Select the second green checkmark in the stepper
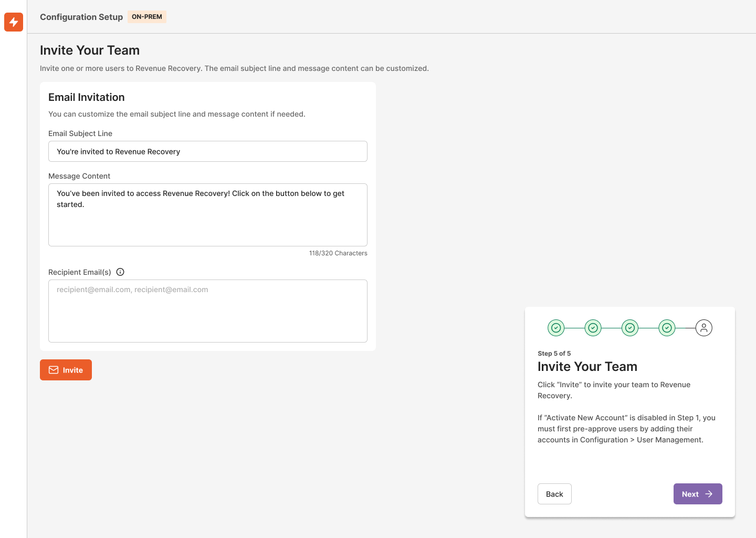The height and width of the screenshot is (538, 756). point(593,327)
